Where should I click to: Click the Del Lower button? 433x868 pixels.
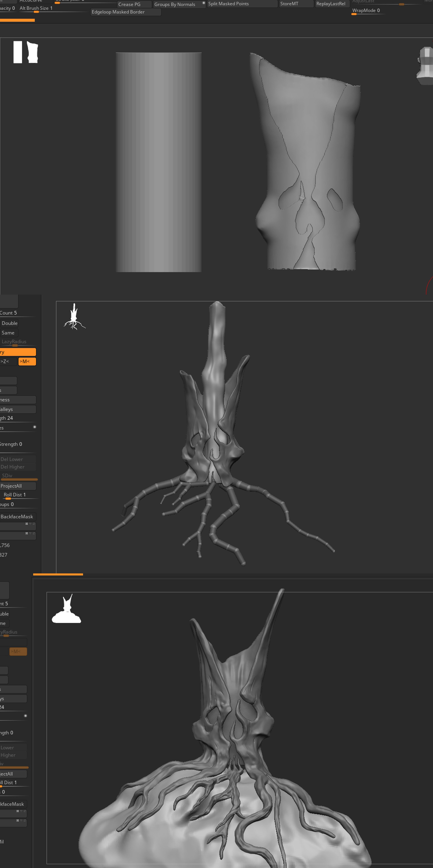click(18, 459)
